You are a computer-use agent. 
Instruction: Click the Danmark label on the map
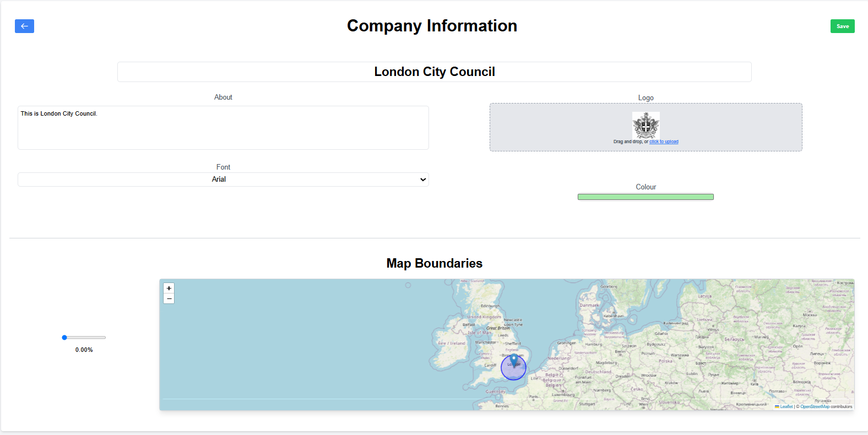(x=589, y=305)
